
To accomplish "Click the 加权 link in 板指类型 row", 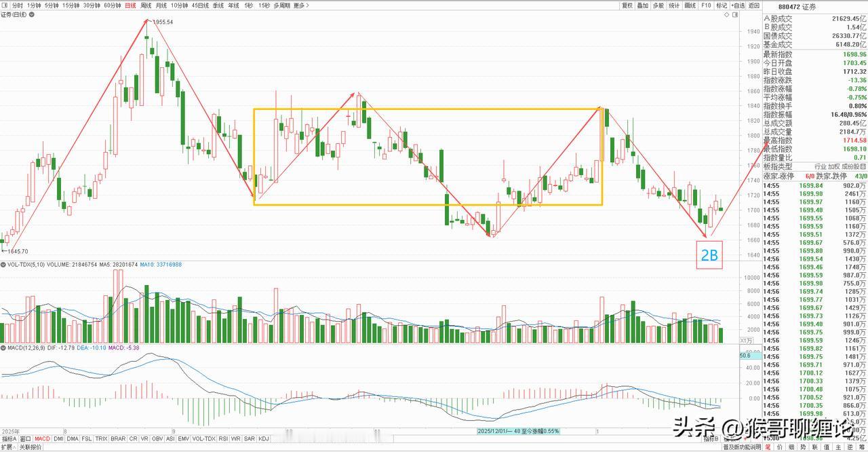I will (x=835, y=166).
